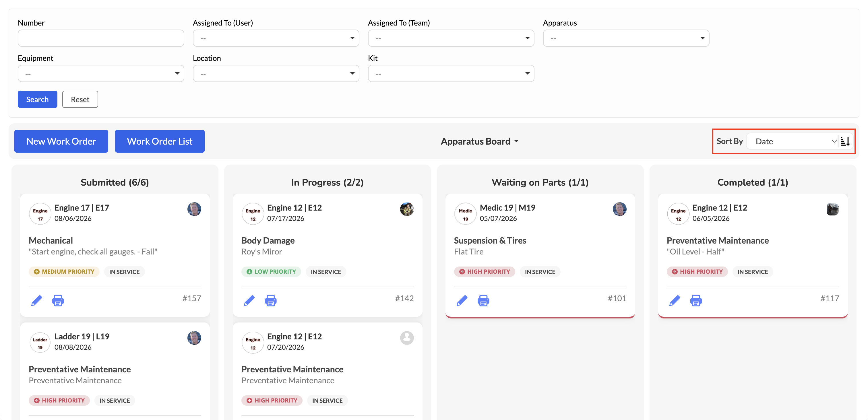
Task: Print work order #142
Action: [271, 300]
